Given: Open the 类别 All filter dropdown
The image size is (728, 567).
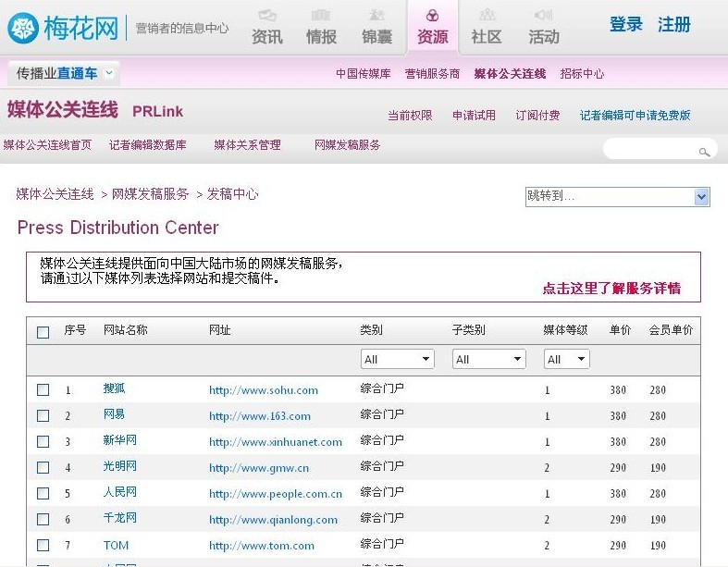Looking at the screenshot, I should (398, 359).
